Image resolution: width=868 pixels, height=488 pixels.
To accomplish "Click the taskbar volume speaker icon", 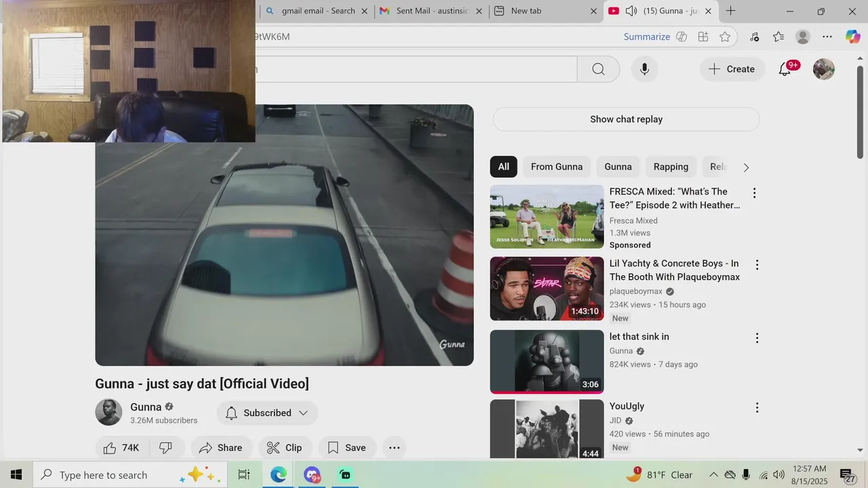I will (778, 475).
